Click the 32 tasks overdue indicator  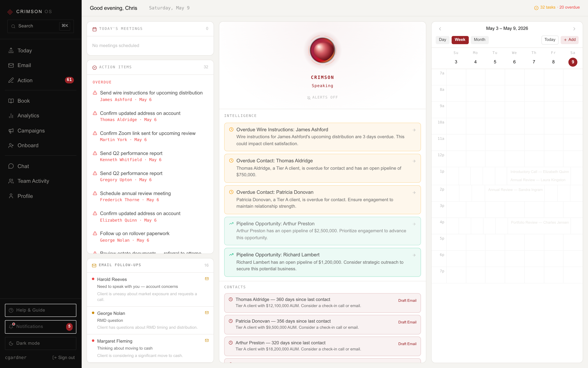coord(557,8)
